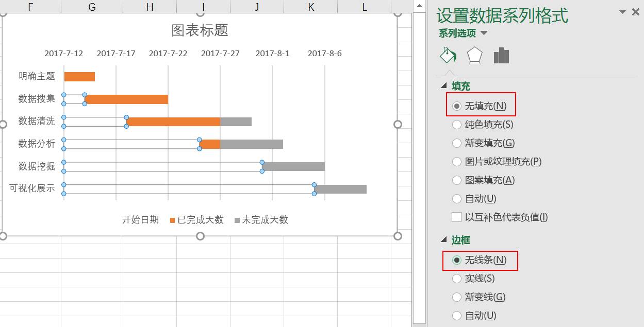This screenshot has width=644, height=327.
Task: Select the 2017-8-6 axis date label
Action: (325, 53)
